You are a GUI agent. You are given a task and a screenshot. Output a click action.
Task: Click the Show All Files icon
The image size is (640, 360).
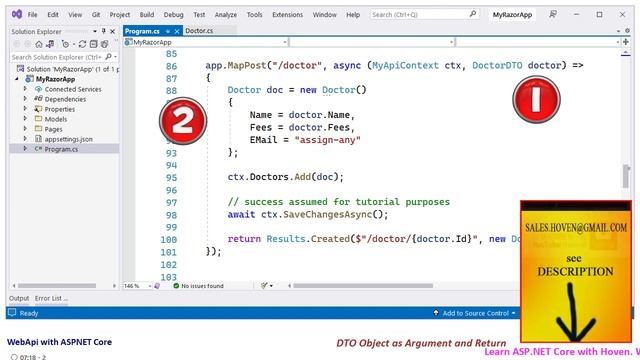pos(104,44)
